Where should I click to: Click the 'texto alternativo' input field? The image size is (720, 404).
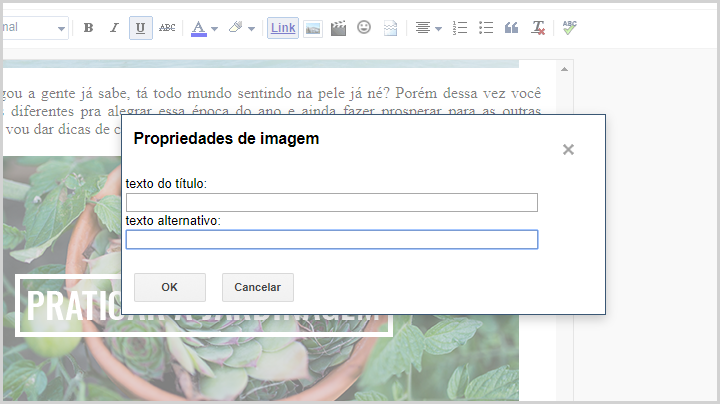[x=332, y=240]
